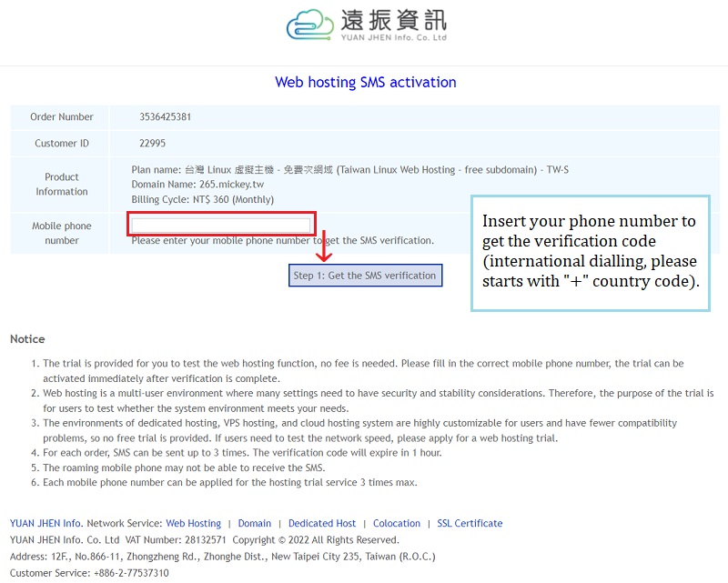The height and width of the screenshot is (583, 728).
Task: Click the domain name 265.mickey.tw text
Action: 231,185
